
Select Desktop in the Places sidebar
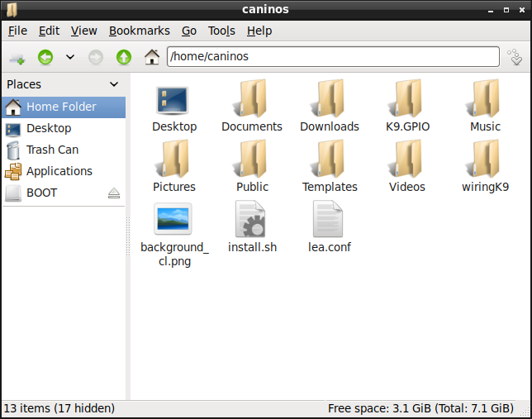click(64, 128)
